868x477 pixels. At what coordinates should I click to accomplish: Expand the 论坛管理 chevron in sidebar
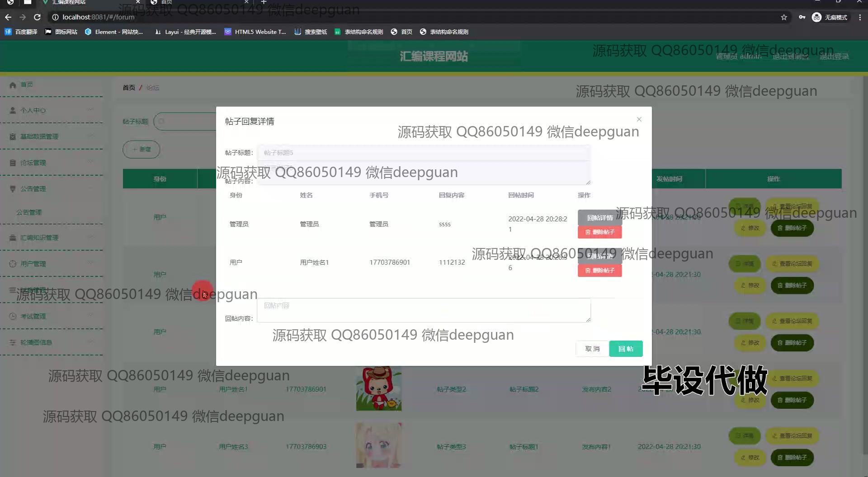[90, 162]
